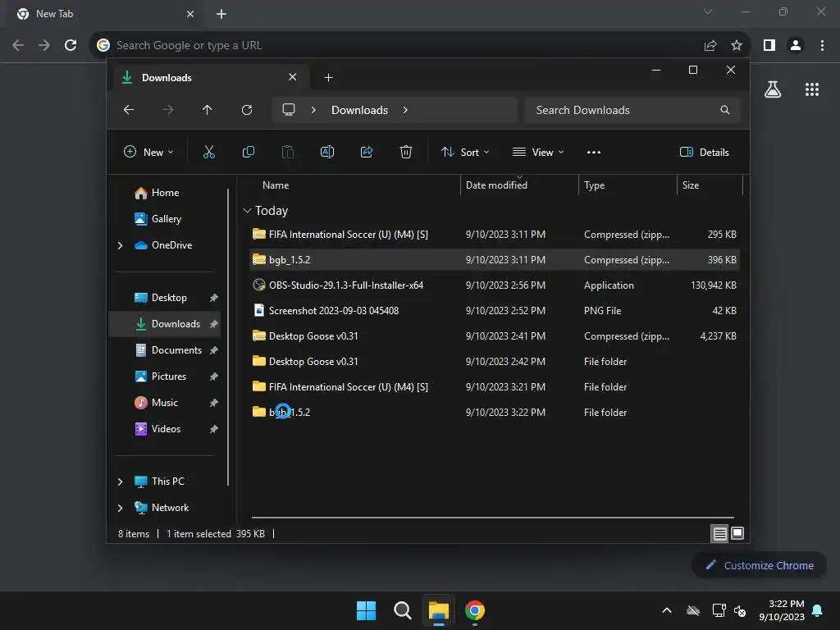
Task: Click Customize Chrome button
Action: (x=759, y=565)
